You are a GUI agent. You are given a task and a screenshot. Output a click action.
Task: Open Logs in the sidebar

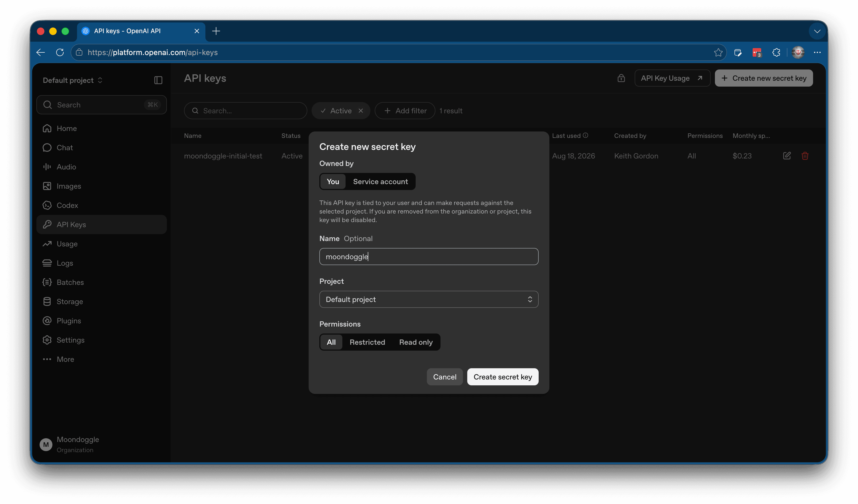coord(101,263)
